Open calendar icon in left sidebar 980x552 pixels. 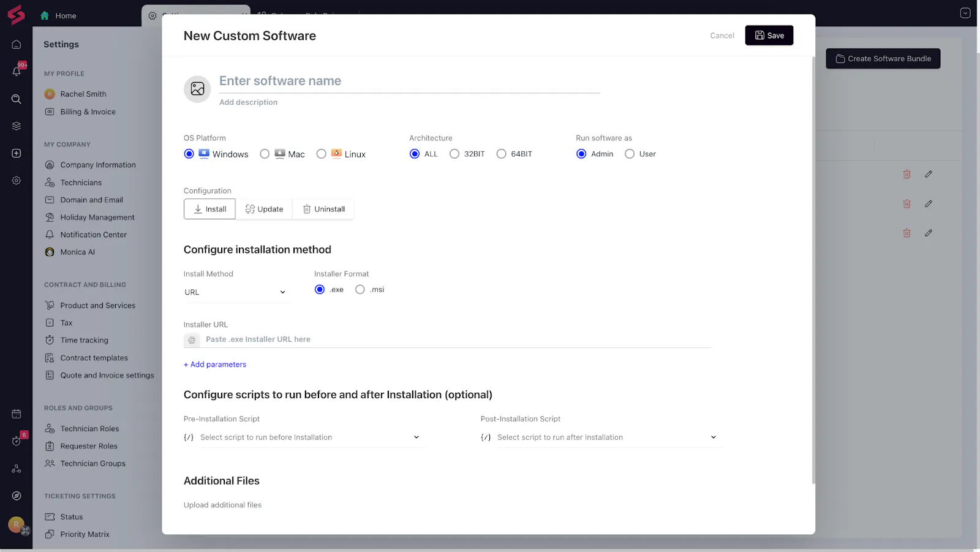tap(17, 414)
